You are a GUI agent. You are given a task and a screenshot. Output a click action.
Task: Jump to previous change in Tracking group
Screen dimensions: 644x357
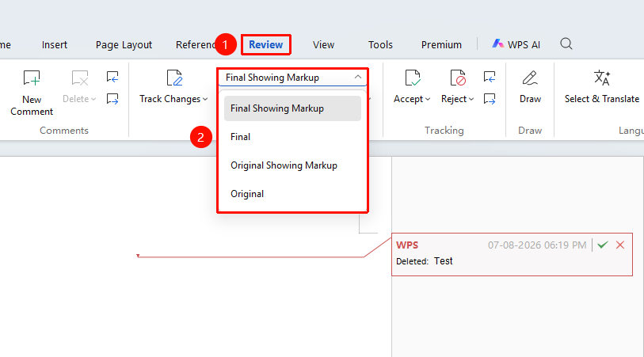[x=490, y=77]
